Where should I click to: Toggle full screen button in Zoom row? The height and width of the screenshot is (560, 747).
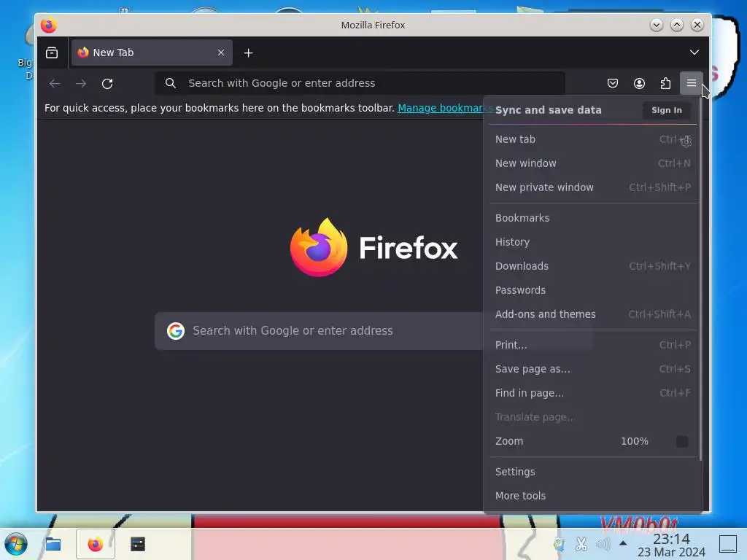pyautogui.click(x=682, y=441)
